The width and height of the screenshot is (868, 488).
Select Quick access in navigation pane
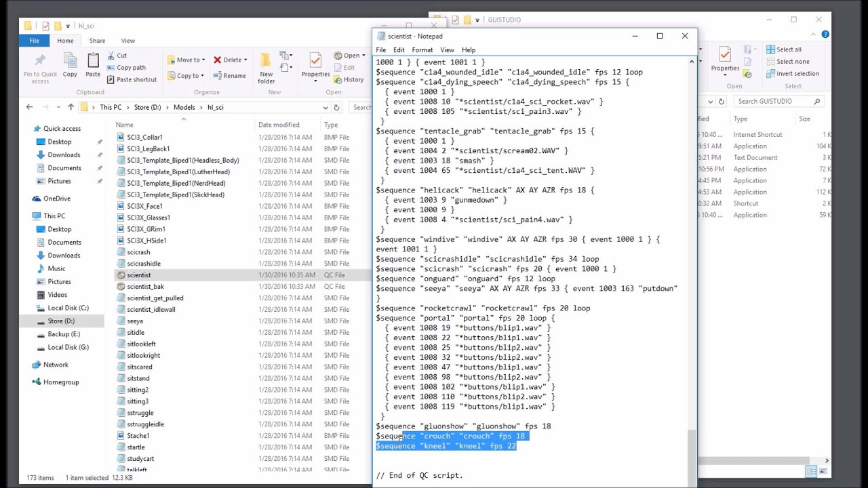62,129
